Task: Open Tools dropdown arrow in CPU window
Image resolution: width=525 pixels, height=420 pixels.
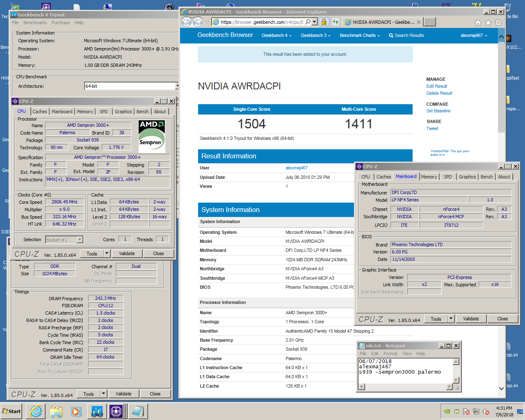Action: [107, 253]
